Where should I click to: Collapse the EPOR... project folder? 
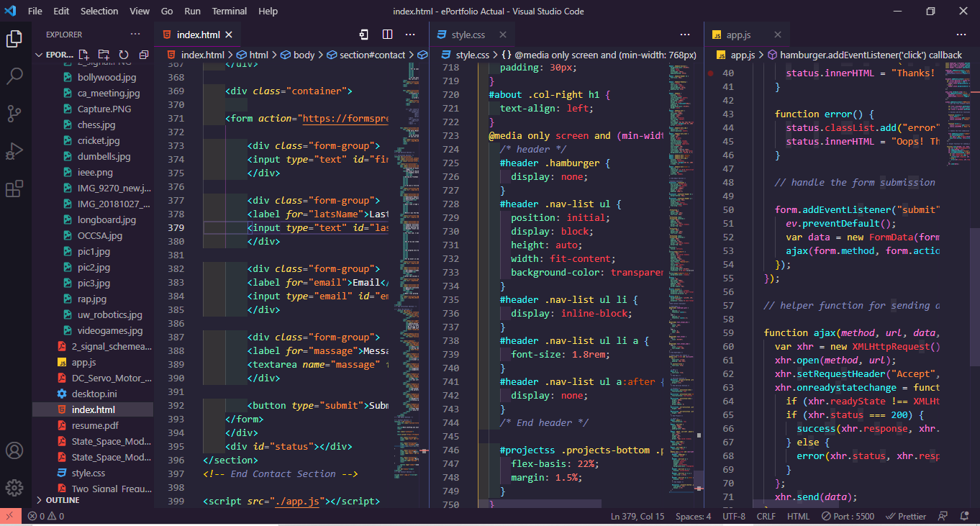55,55
